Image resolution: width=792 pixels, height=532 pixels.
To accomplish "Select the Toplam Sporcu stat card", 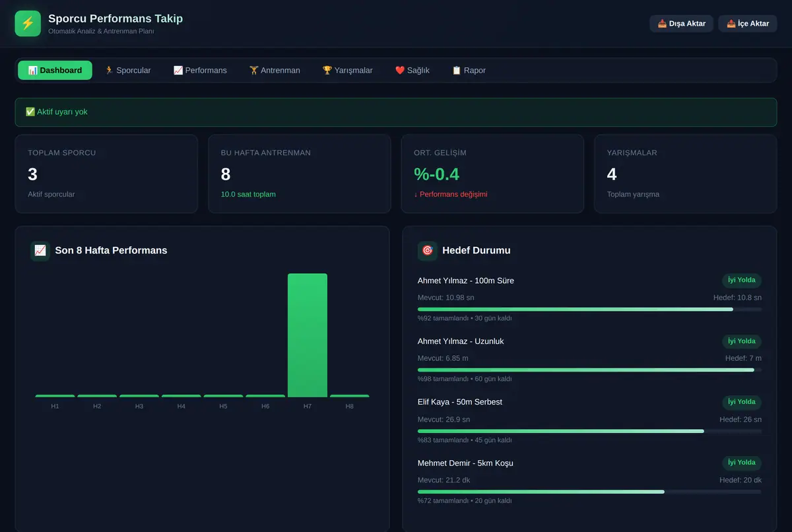I will pos(106,174).
